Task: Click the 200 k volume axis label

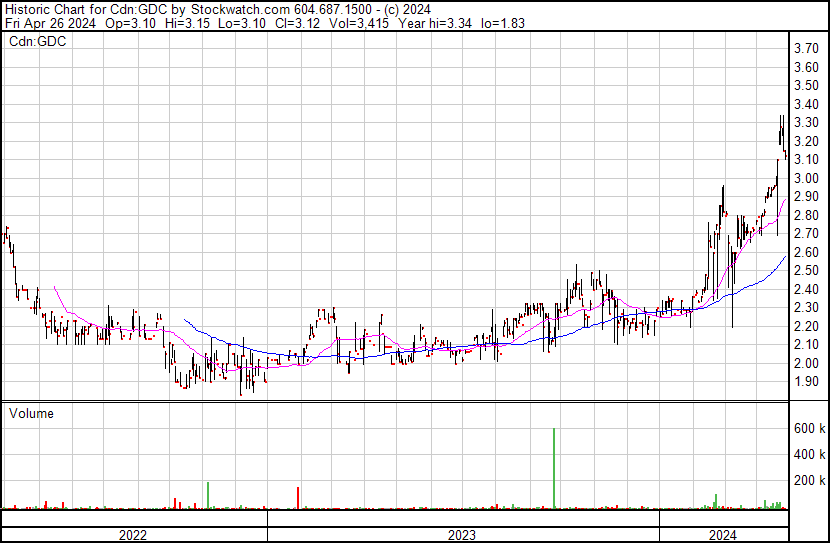Action: (x=809, y=480)
